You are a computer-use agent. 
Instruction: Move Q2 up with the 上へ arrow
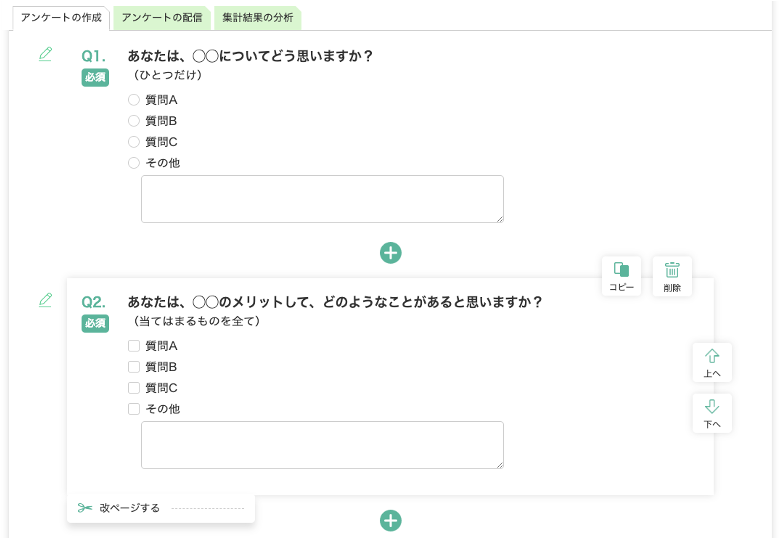click(x=712, y=362)
